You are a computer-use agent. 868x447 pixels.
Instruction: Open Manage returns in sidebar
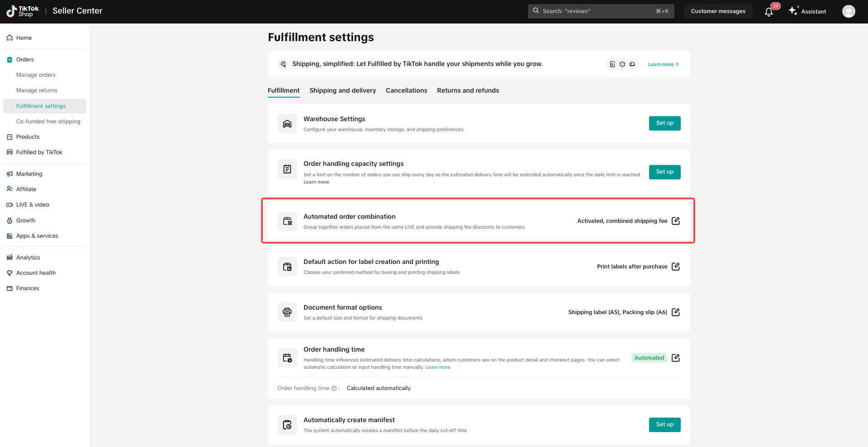(x=37, y=90)
